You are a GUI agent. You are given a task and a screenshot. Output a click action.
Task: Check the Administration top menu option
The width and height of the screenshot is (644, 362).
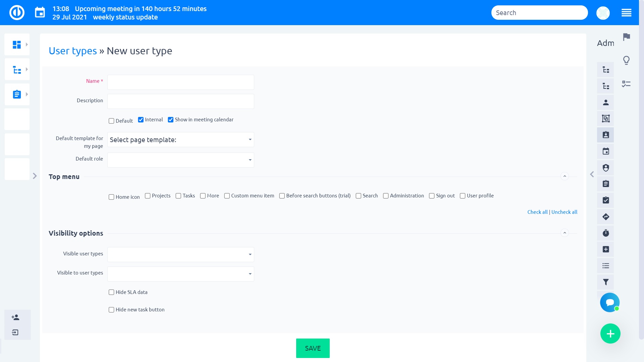point(386,196)
